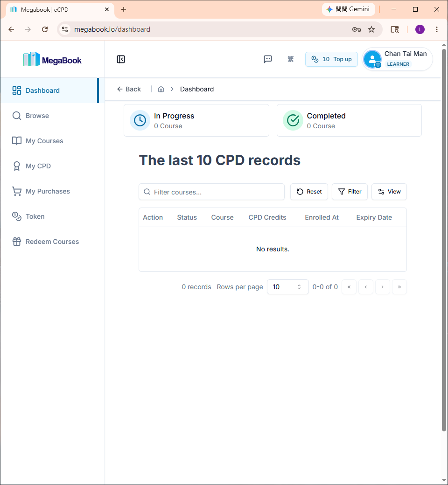Sort by Enrolled At column header

[x=322, y=217]
